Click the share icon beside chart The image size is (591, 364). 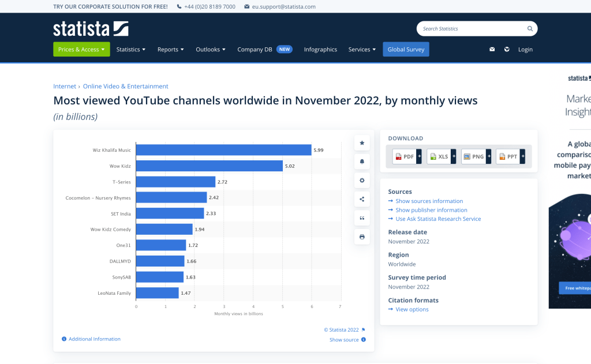click(362, 200)
